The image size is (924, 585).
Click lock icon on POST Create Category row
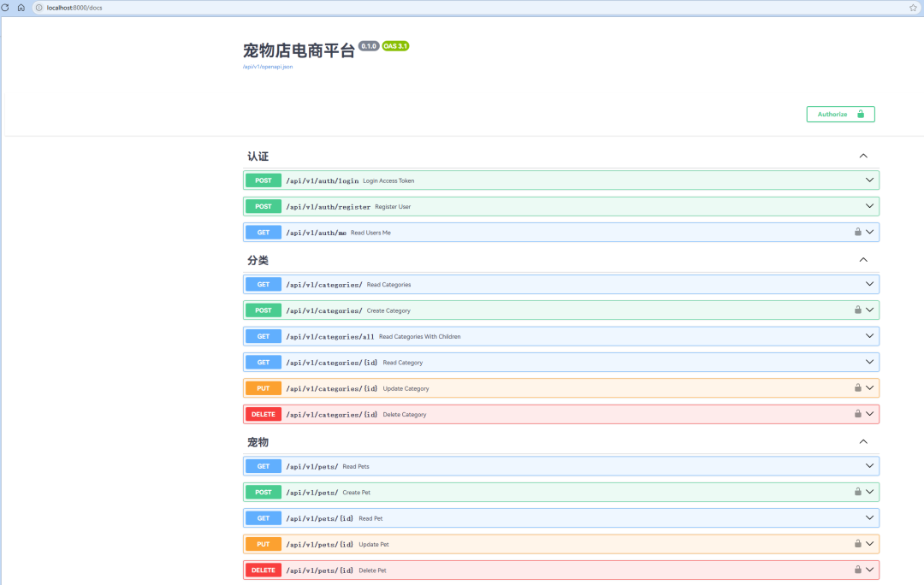857,310
